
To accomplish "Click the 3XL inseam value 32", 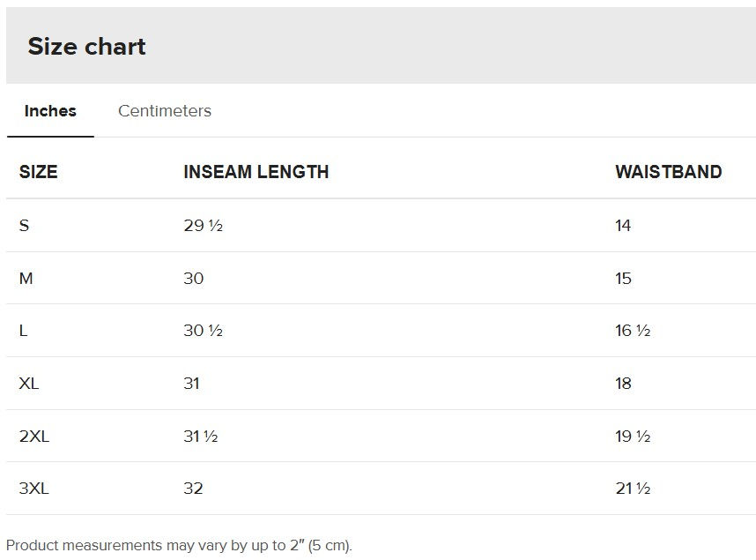I will 193,489.
